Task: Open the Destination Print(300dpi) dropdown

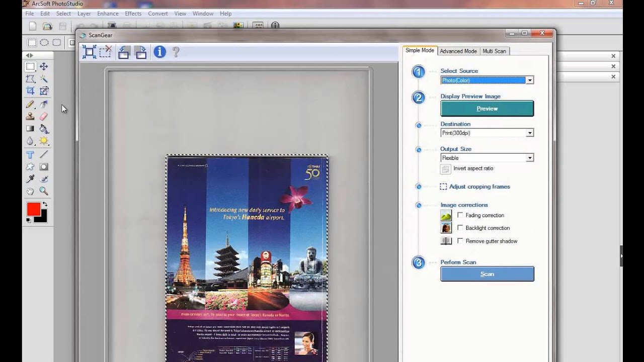Action: pos(529,133)
